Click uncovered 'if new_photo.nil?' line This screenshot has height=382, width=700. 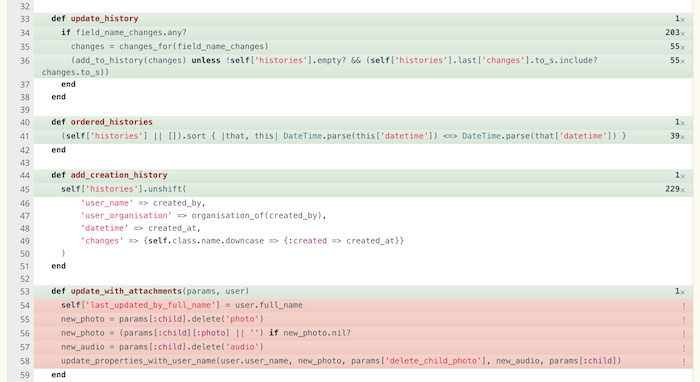pos(363,333)
